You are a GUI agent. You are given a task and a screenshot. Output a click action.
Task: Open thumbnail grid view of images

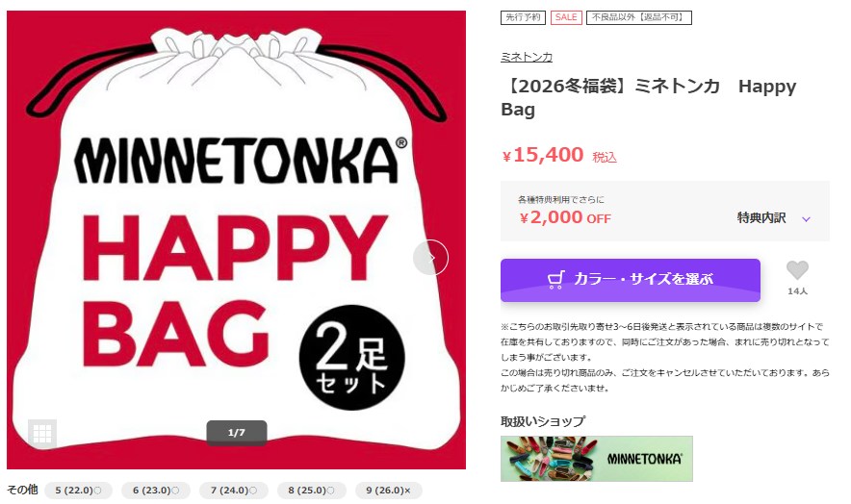click(42, 433)
